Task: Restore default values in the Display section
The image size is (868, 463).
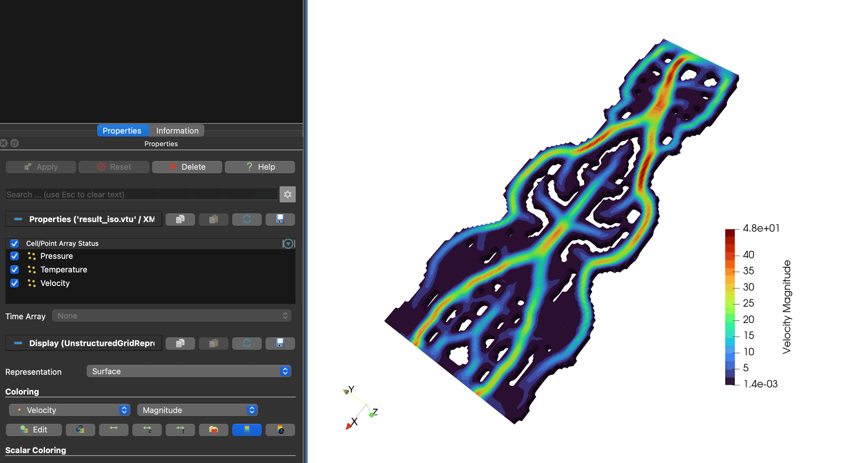Action: pos(247,343)
